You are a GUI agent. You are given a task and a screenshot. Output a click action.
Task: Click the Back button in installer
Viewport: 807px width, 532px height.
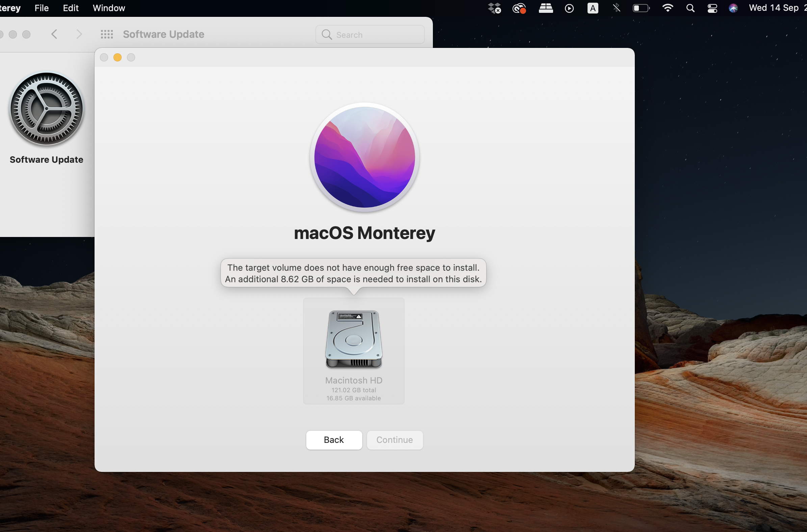point(334,440)
